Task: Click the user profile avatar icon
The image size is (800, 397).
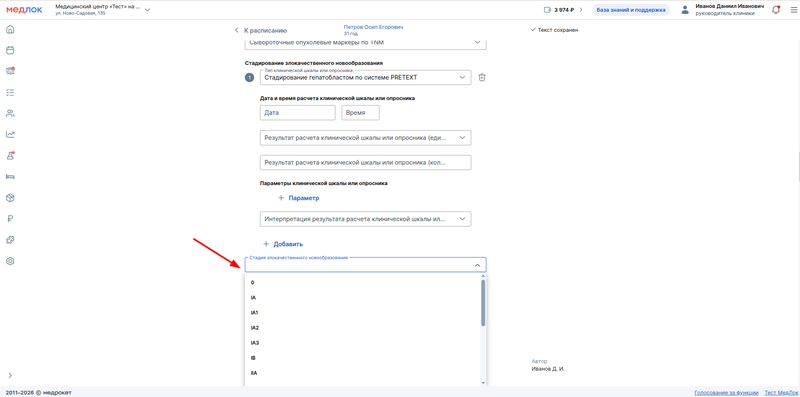Action: [685, 10]
